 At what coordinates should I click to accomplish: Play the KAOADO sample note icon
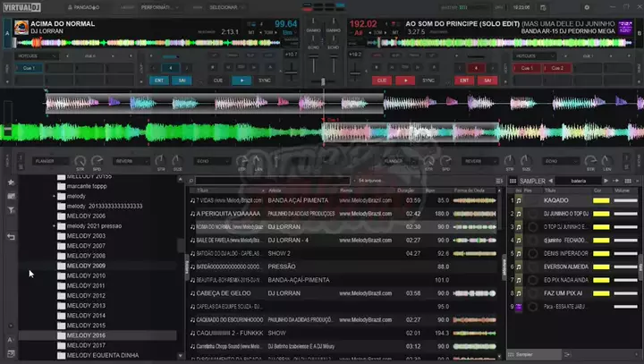[x=519, y=200]
